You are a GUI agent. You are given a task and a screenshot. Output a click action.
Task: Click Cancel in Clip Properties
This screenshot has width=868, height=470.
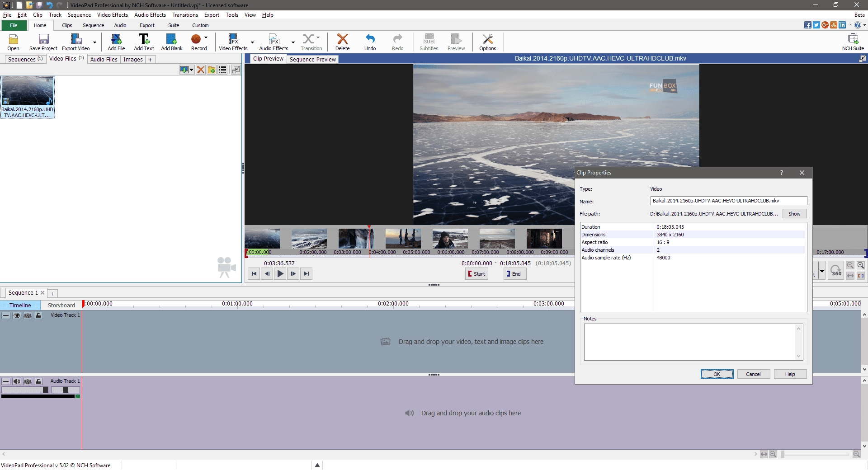pyautogui.click(x=753, y=374)
